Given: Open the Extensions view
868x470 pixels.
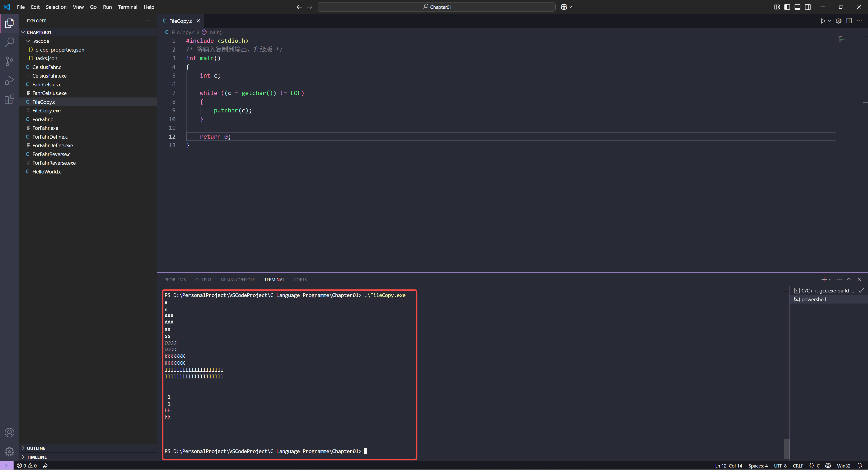Looking at the screenshot, I should click(x=9, y=100).
